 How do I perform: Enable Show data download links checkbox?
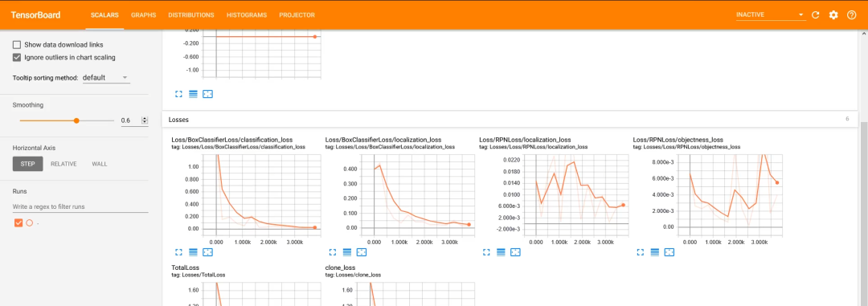click(17, 44)
